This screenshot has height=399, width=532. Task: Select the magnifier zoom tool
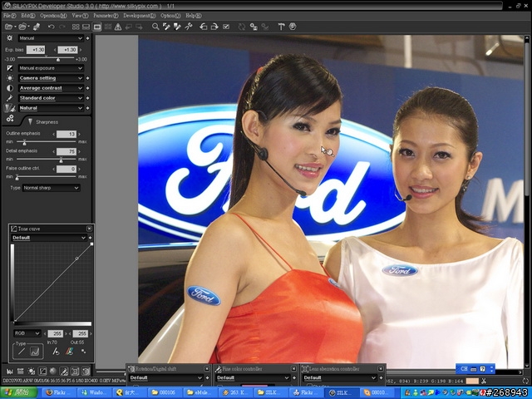click(x=155, y=27)
